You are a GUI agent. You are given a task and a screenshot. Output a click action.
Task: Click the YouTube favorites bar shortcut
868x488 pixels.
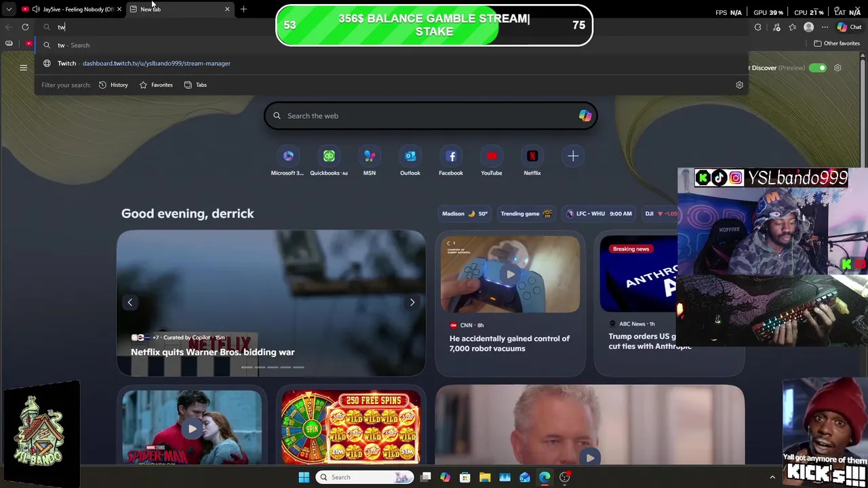coord(28,43)
